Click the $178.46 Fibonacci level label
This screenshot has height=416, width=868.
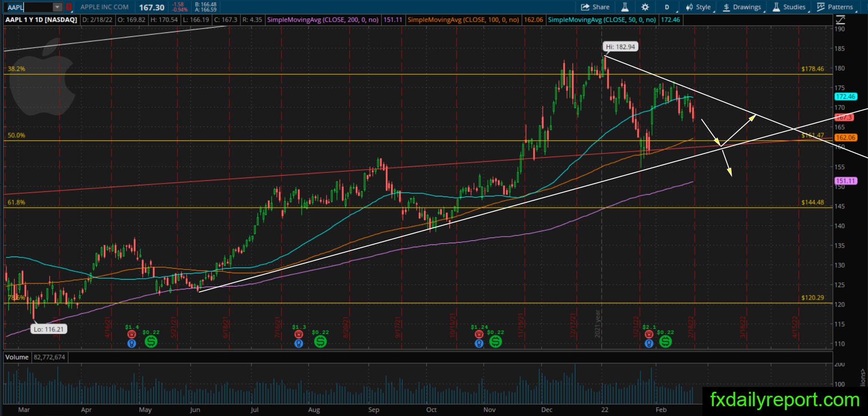click(813, 69)
